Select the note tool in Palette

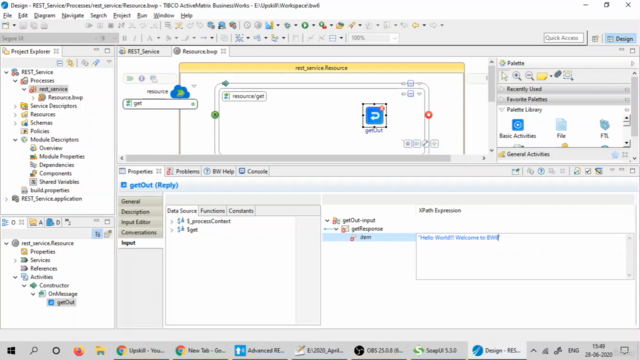pyautogui.click(x=542, y=76)
